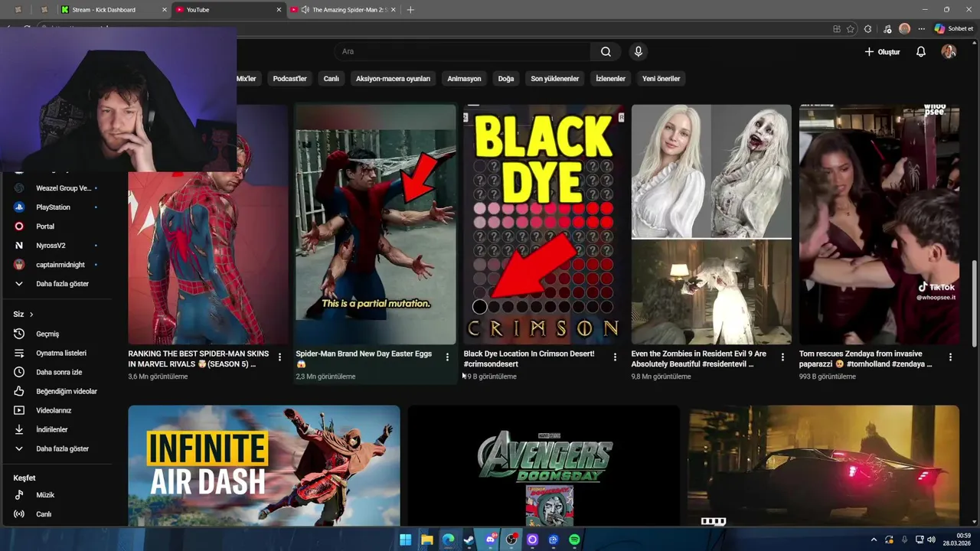Screen dimensions: 980x551
Task: Open the captainmidnight channel subscription
Action: [x=56, y=265]
